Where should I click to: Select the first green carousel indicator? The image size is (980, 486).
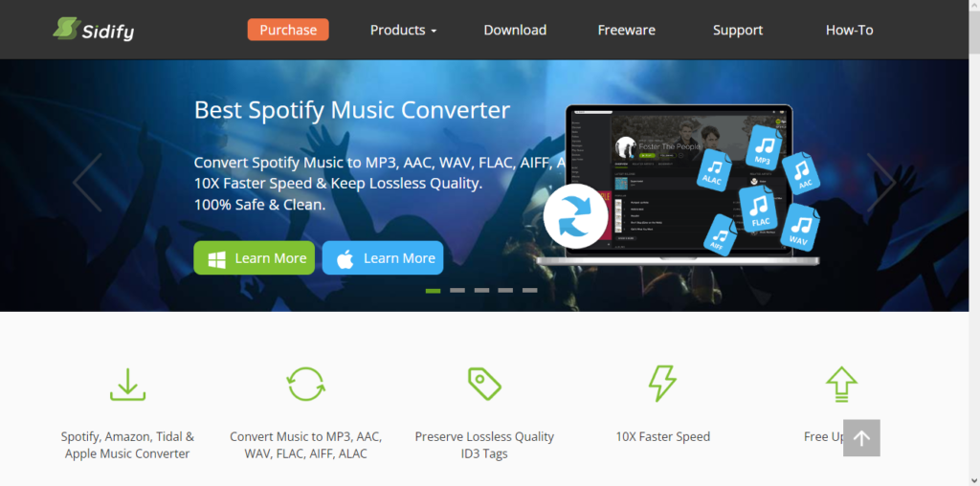coord(434,291)
